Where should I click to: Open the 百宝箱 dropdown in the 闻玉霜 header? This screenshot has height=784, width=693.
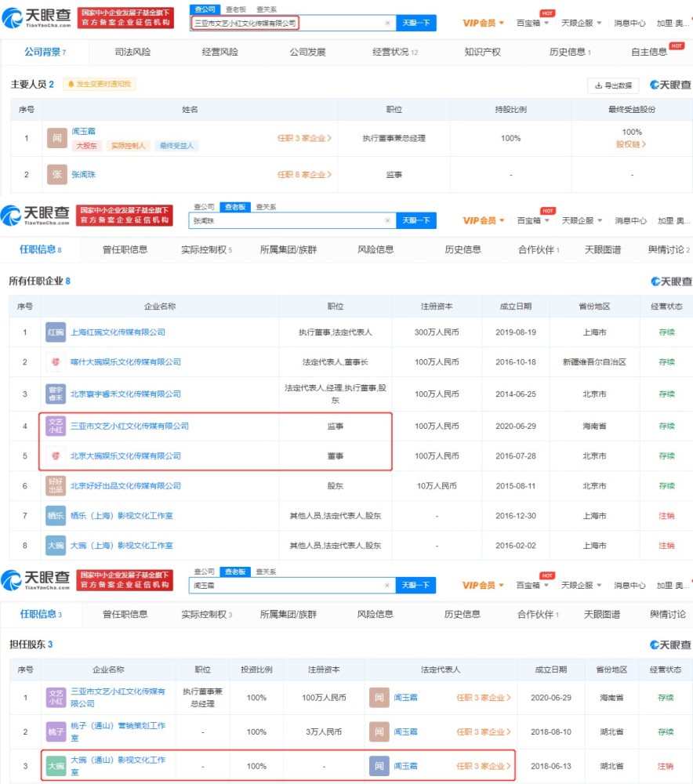pyautogui.click(x=532, y=585)
